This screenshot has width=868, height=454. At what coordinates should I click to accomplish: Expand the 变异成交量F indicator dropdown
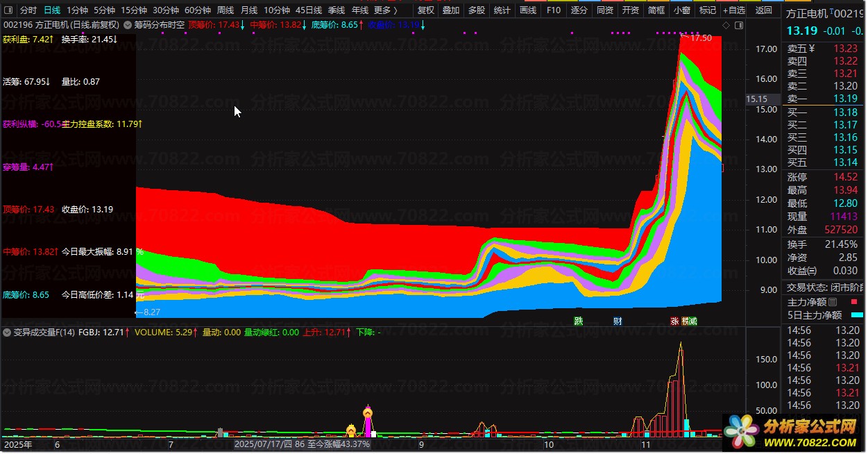click(8, 333)
